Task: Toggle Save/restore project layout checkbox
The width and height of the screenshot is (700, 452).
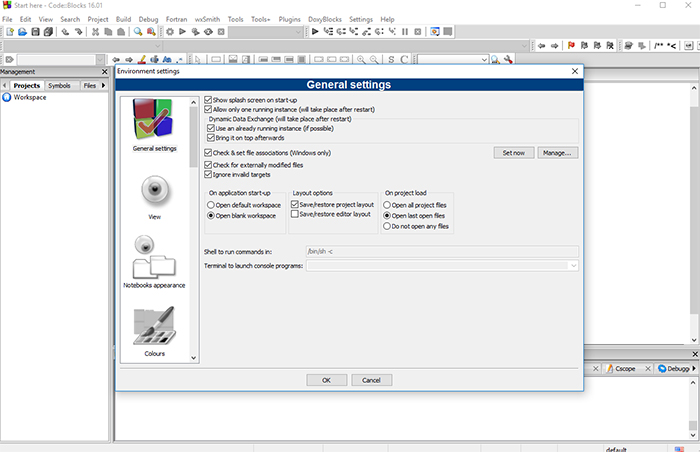Action: point(295,204)
